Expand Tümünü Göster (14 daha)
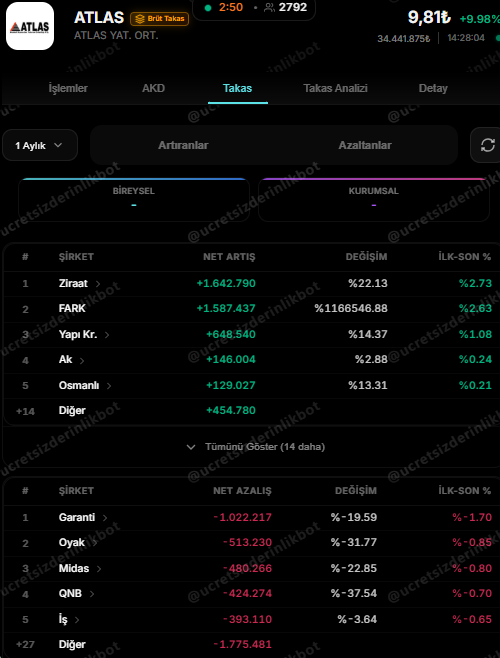Image resolution: width=500 pixels, height=658 pixels. (x=256, y=447)
